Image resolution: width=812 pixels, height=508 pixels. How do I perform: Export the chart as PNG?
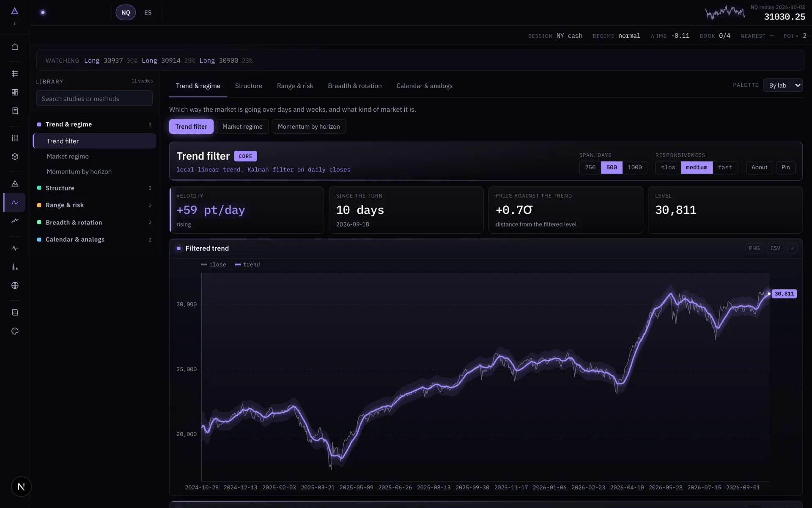[754, 248]
